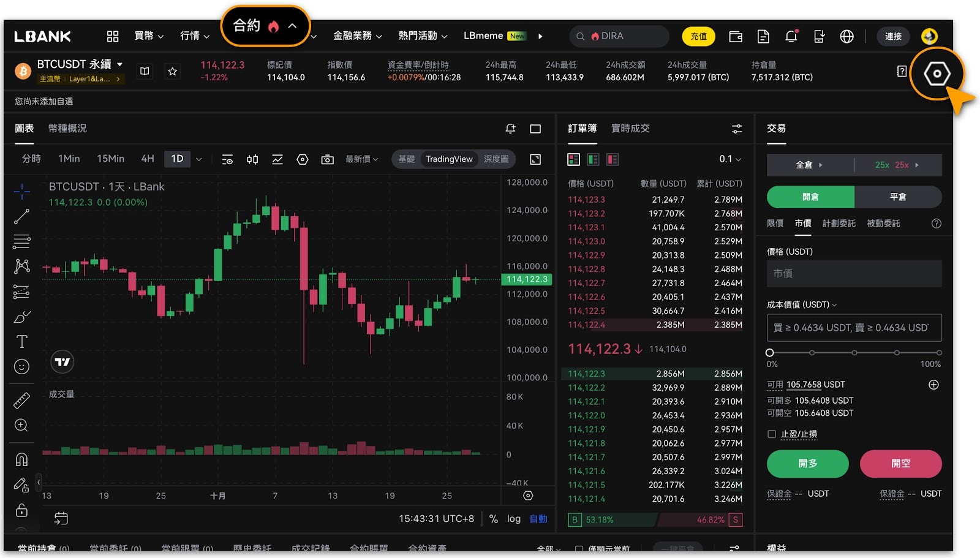
Task: Select the trend line drawing tool
Action: [x=21, y=216]
